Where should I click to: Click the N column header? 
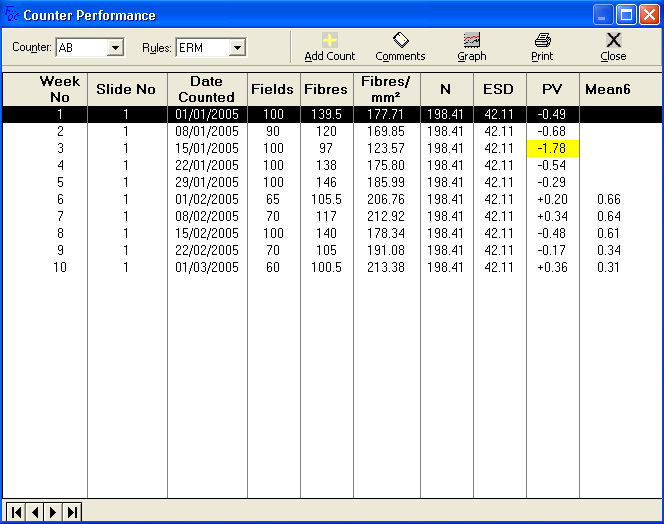446,89
